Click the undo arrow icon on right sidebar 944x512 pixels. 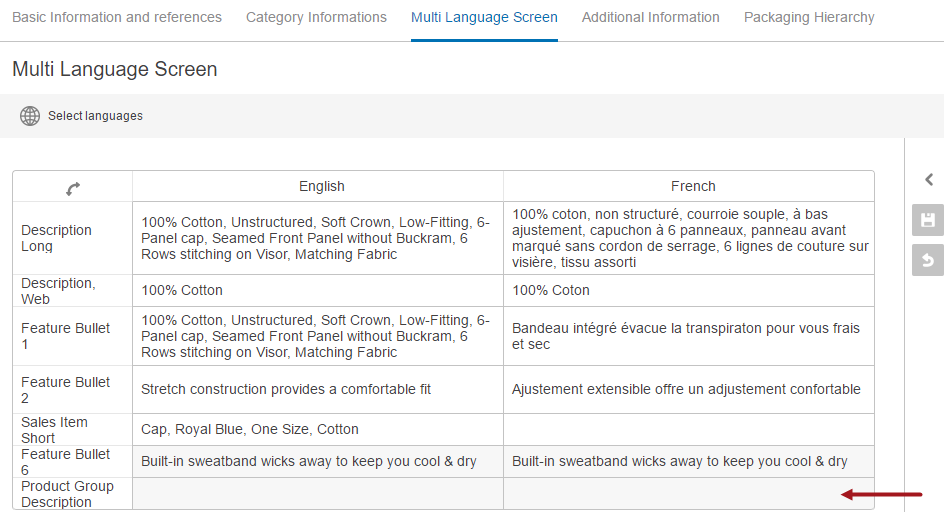[928, 260]
